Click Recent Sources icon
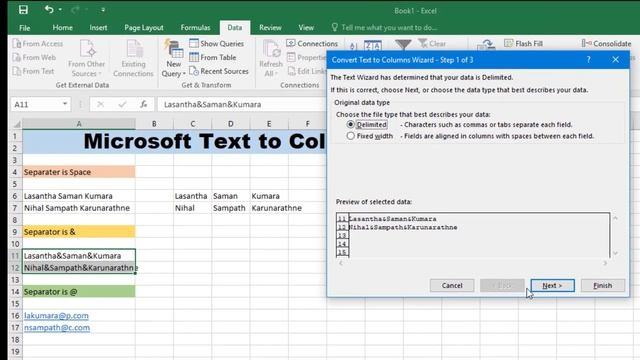The height and width of the screenshot is (360, 640). [194, 71]
